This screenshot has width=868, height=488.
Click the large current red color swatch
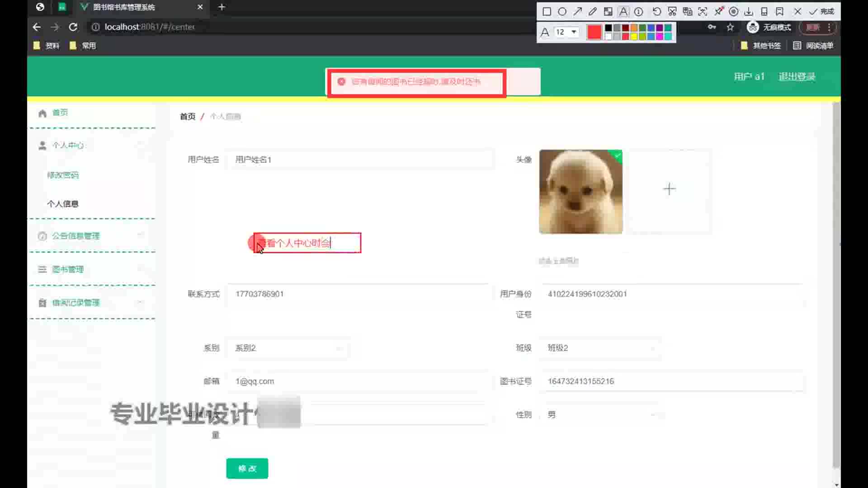tap(594, 32)
